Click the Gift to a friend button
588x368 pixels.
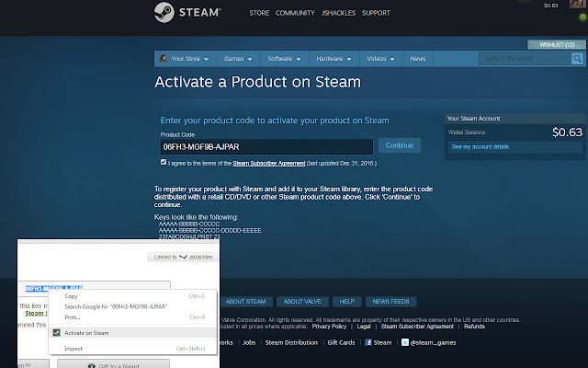[113, 364]
